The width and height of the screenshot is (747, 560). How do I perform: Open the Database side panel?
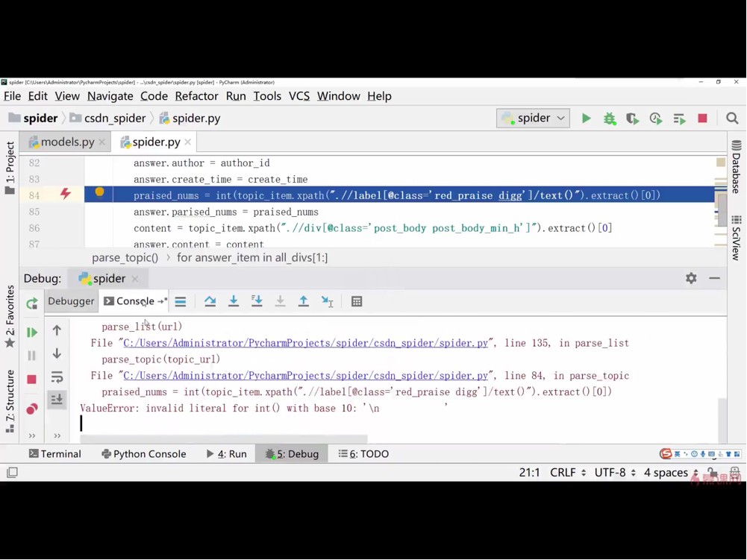tap(737, 167)
